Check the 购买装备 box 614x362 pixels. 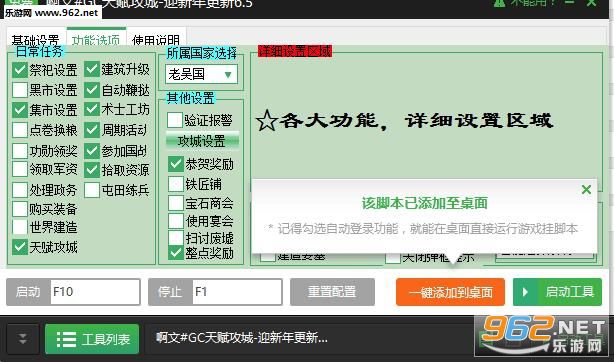pos(20,209)
